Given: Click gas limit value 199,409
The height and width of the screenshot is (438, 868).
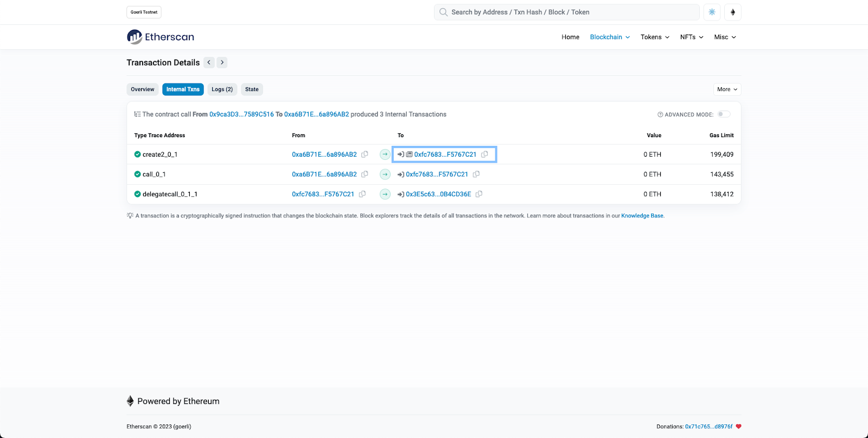Looking at the screenshot, I should 722,154.
